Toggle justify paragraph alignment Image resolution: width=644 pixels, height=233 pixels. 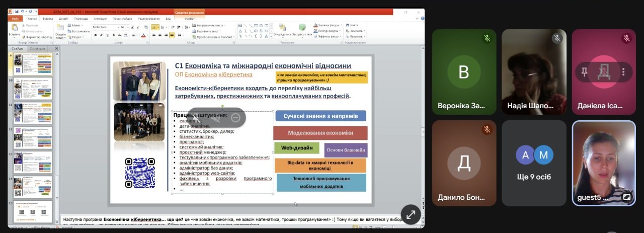pyautogui.click(x=172, y=35)
